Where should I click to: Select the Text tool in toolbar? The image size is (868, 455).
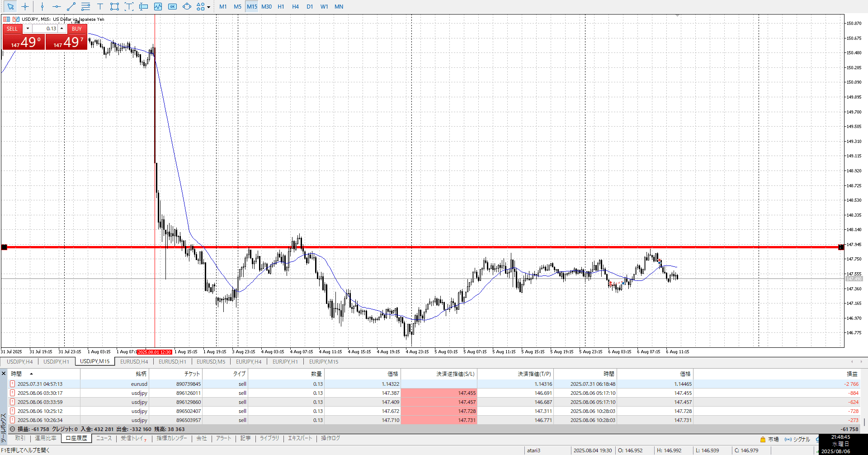(100, 6)
